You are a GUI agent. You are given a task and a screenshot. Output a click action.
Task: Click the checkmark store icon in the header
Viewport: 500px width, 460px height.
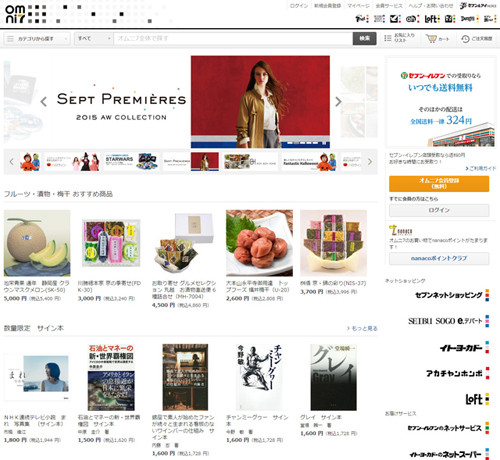click(395, 19)
